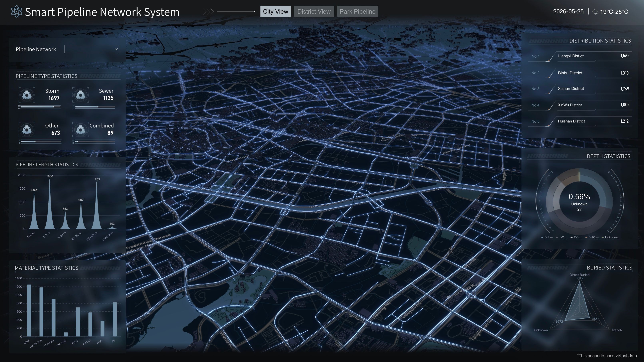Switch to District View tab
Screen dimensions: 644x362
click(314, 12)
